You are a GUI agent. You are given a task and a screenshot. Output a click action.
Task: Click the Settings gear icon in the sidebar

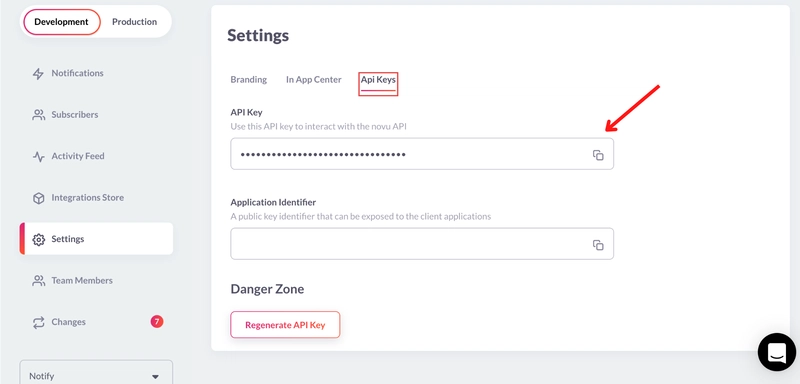38,239
